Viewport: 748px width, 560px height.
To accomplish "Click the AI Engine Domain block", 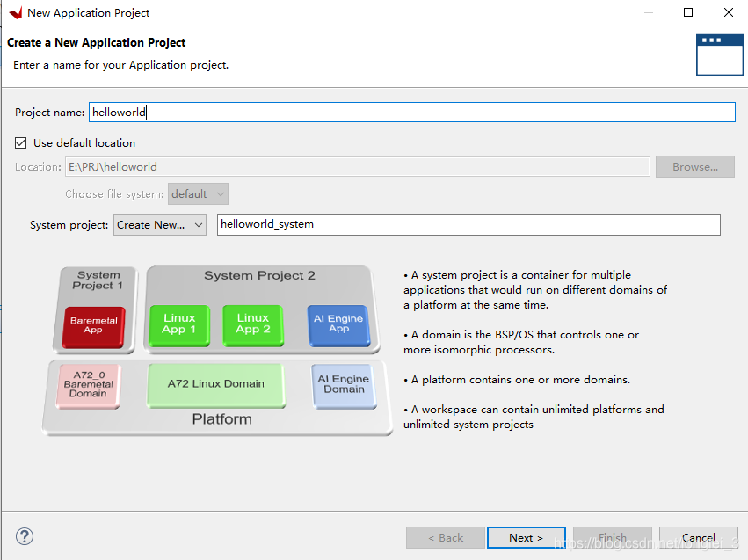I will pos(344,385).
